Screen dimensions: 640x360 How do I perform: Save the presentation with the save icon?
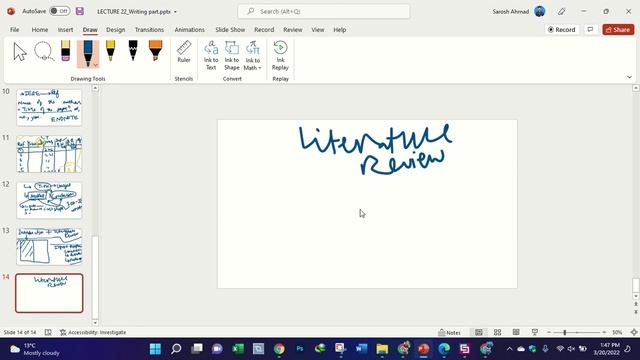(x=80, y=11)
